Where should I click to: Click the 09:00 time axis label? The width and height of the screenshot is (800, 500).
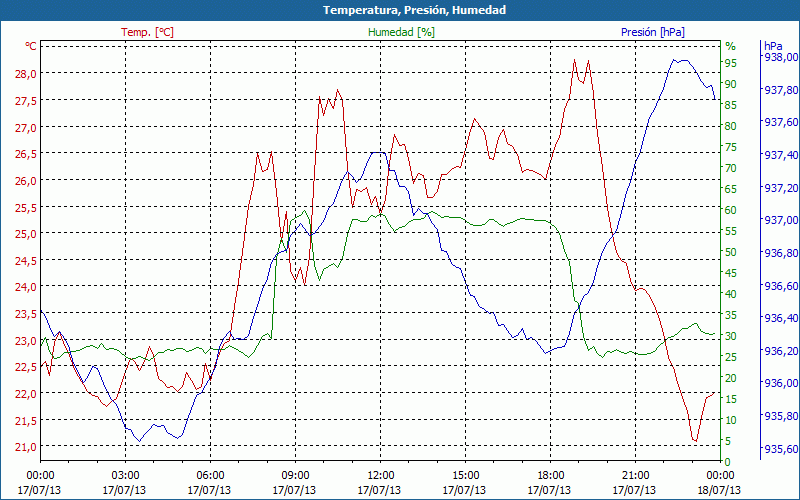tap(295, 476)
